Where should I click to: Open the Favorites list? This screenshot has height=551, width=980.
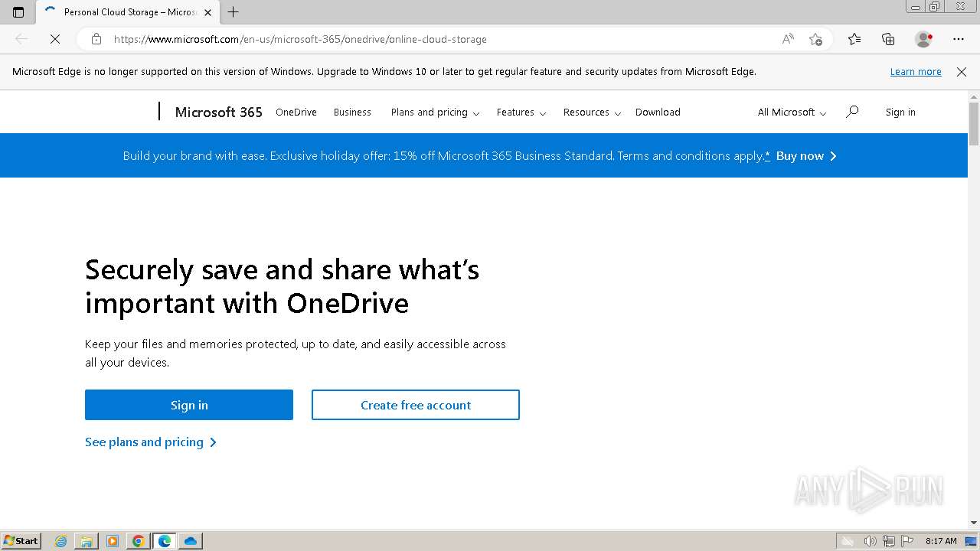coord(854,39)
